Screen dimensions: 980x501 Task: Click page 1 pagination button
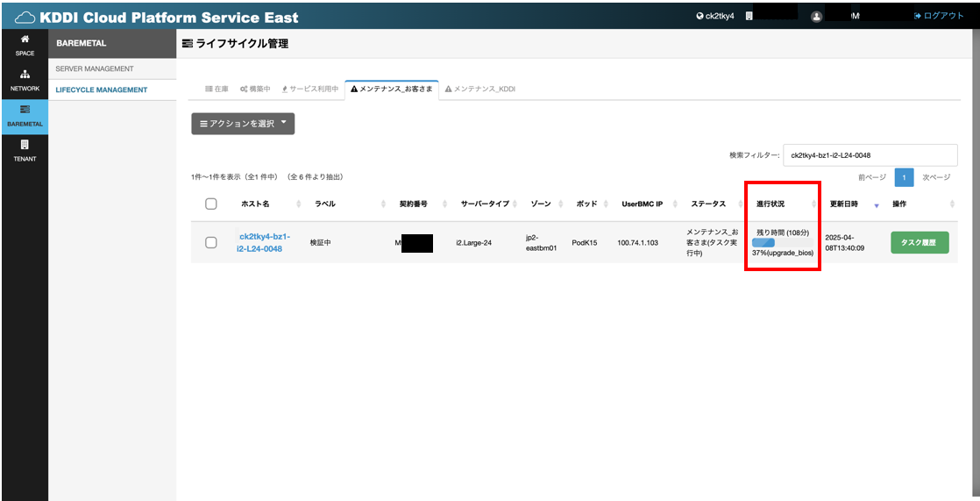coord(904,177)
